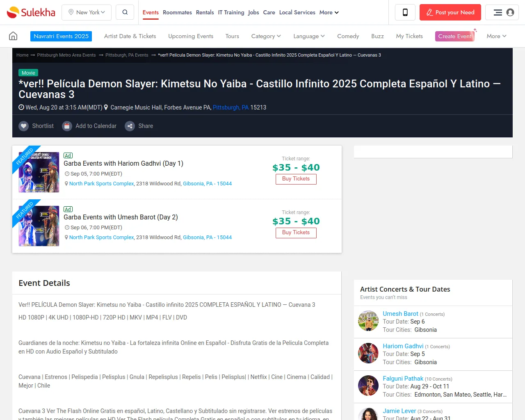Viewport: 525px width, 420px height.
Task: Open Garba Events with Umesh Barot title
Action: pyautogui.click(x=121, y=217)
